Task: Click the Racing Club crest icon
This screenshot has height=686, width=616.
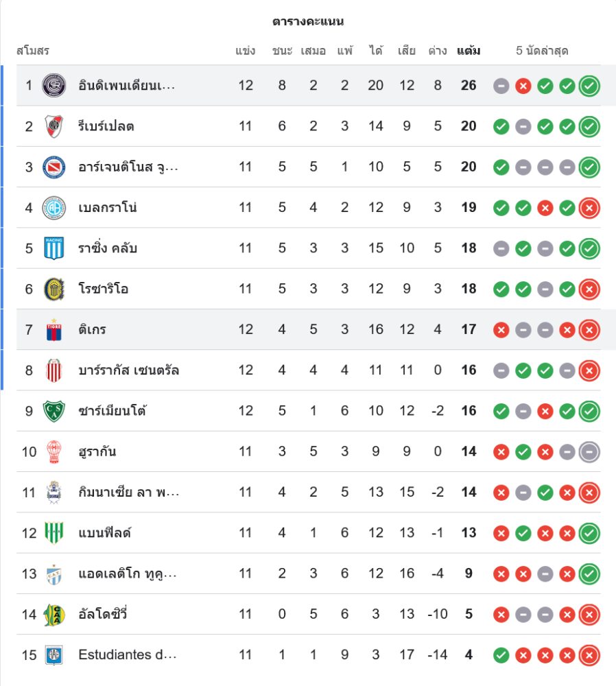Action: [x=54, y=248]
